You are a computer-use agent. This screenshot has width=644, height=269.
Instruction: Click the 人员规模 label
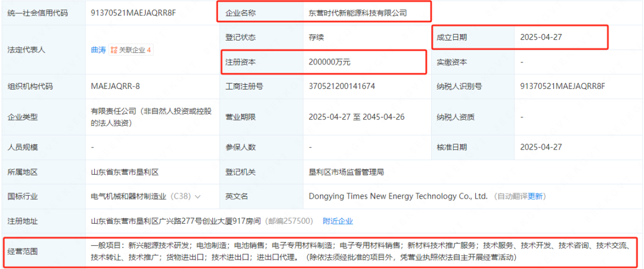23,147
